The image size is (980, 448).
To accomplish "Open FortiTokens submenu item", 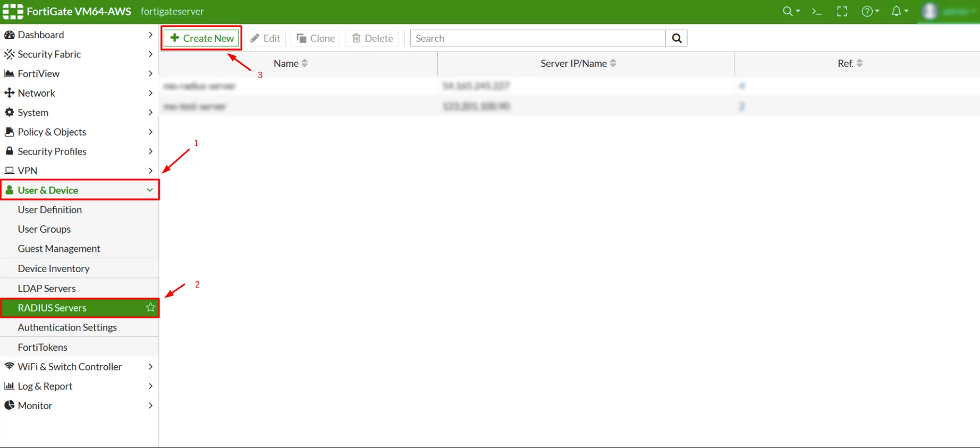I will (x=79, y=347).
